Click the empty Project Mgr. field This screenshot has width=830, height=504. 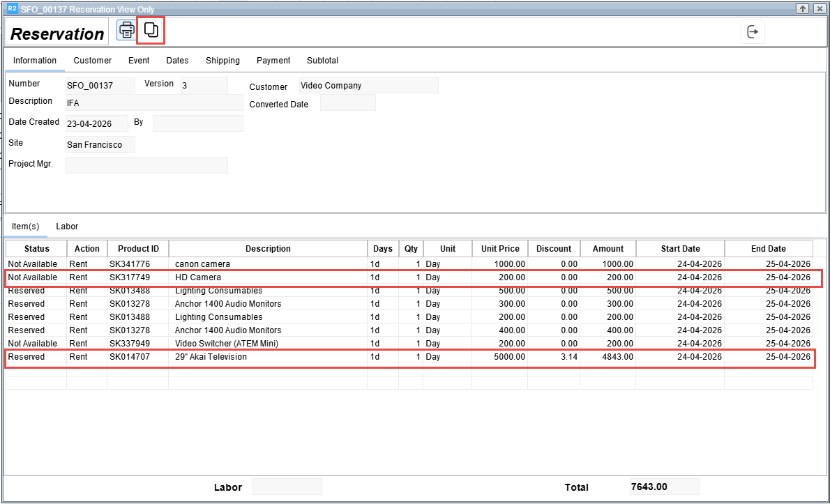tap(146, 165)
